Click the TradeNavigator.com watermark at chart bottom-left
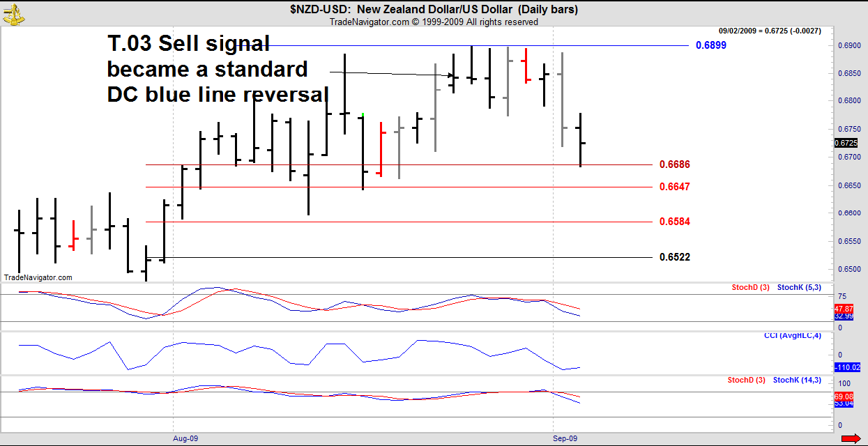Image resolution: width=868 pixels, height=446 pixels. pos(38,277)
